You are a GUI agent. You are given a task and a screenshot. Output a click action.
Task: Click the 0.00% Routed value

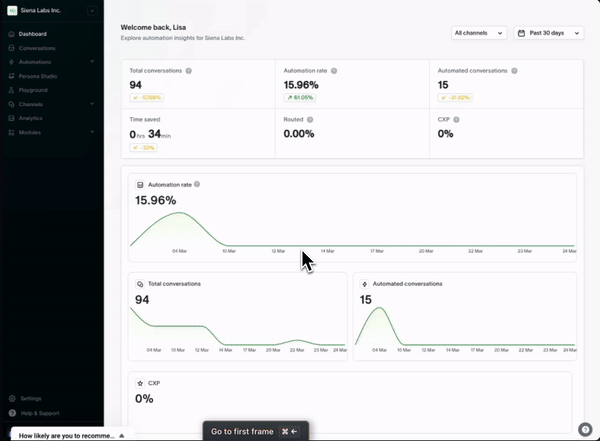coord(299,134)
